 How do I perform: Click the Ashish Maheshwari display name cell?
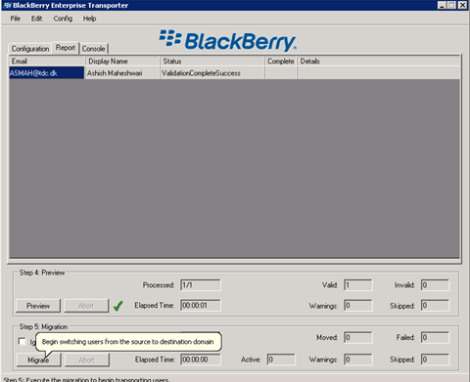122,73
